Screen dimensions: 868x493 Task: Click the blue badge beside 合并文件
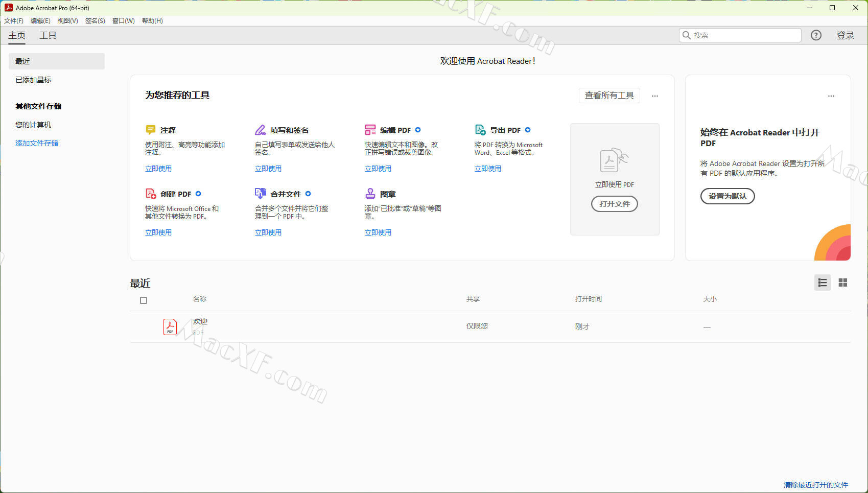point(308,194)
